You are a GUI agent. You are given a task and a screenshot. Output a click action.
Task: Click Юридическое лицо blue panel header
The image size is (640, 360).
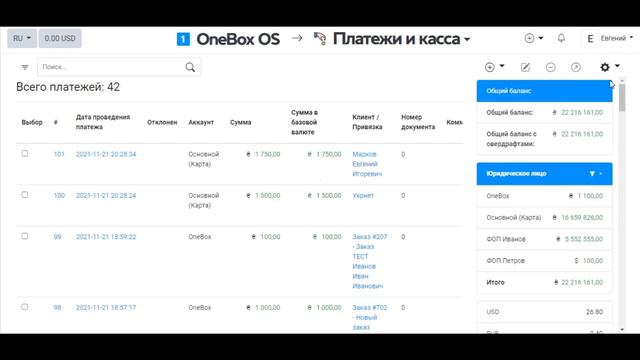coord(544,173)
